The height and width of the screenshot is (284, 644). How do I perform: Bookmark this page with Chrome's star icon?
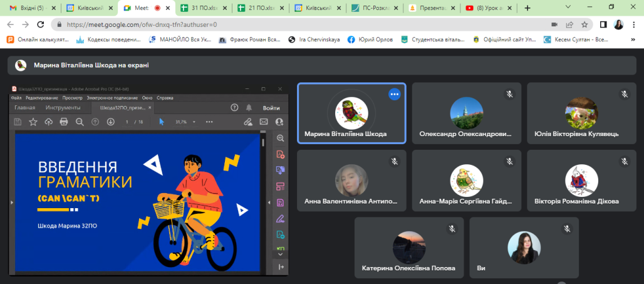[x=584, y=24]
